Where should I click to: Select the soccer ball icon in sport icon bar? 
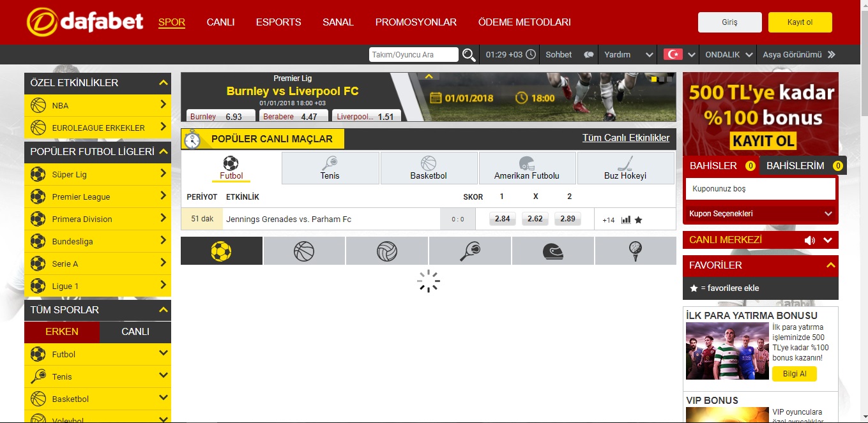tap(221, 251)
